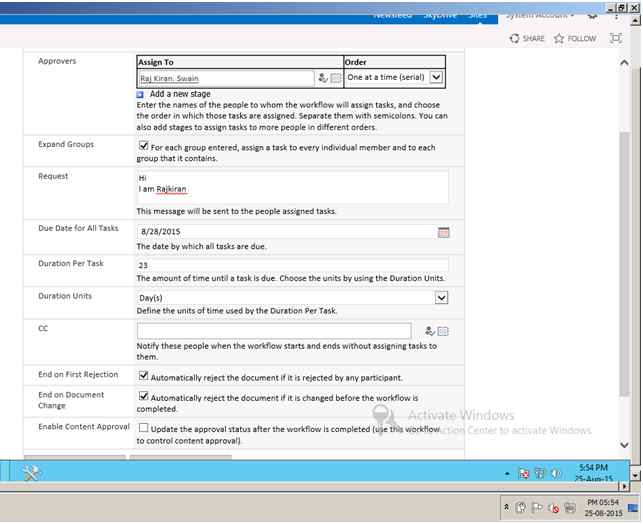Click the page vertical scrollbar thumb
The width and height of the screenshot is (643, 524).
point(624,263)
